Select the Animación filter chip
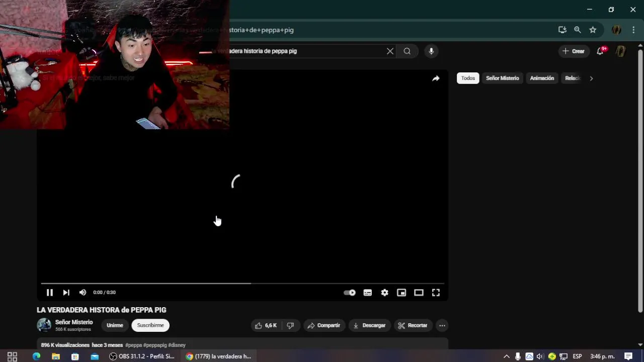 point(542,78)
